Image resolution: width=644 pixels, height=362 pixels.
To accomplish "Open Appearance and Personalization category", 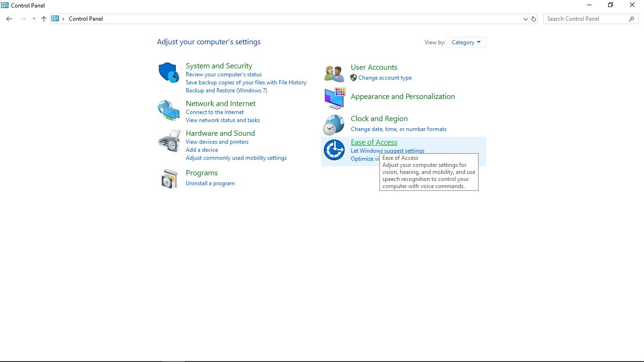I will click(403, 97).
